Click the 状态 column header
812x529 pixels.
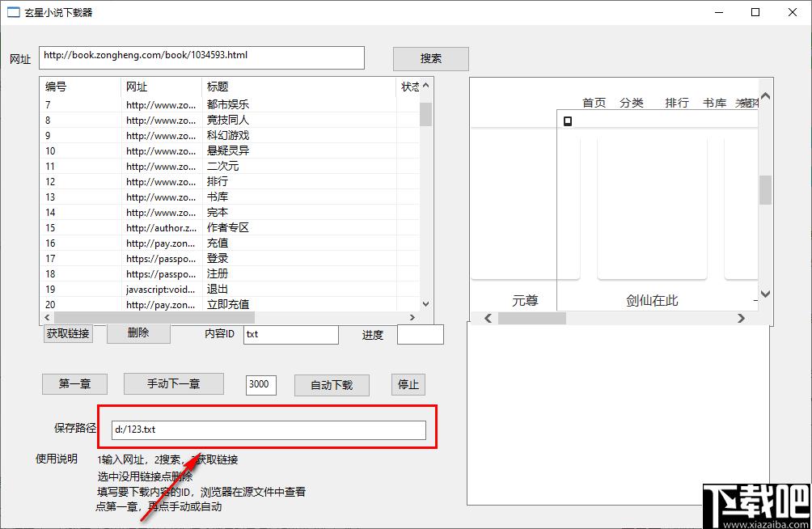(x=408, y=87)
